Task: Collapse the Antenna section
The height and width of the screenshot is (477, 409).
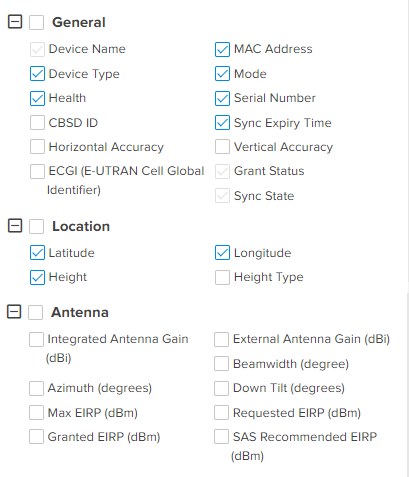Action: [x=14, y=312]
